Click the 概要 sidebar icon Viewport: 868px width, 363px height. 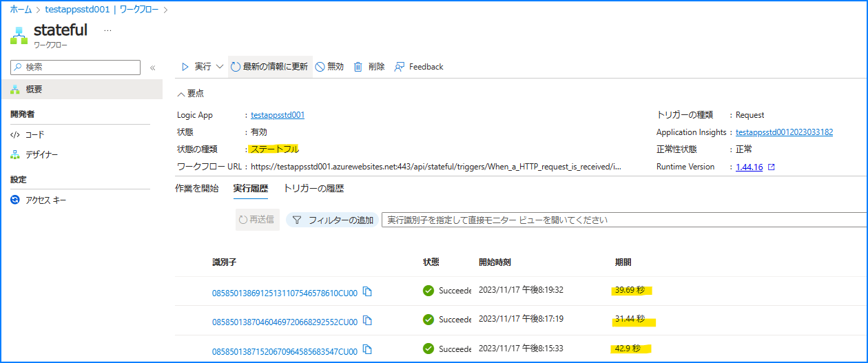15,90
